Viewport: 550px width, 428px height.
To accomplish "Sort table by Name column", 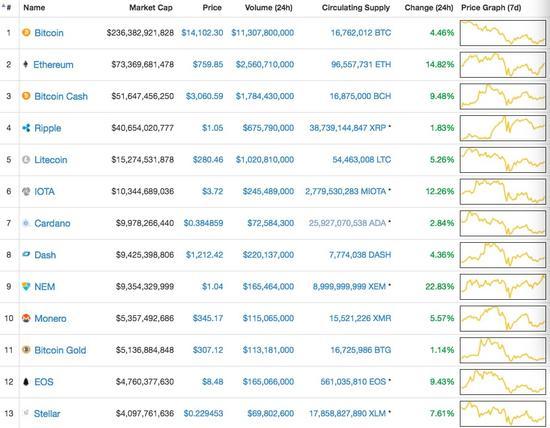I will pos(34,8).
